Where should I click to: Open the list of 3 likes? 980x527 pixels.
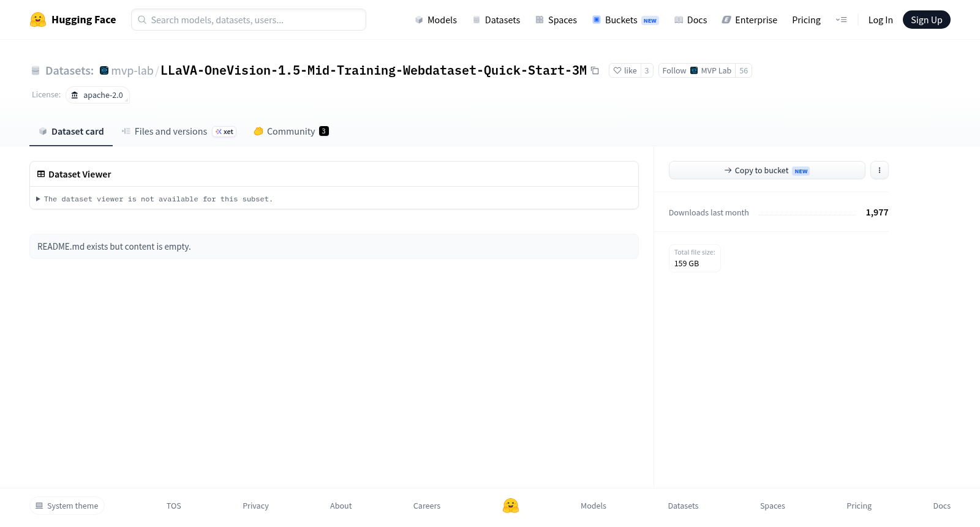647,70
